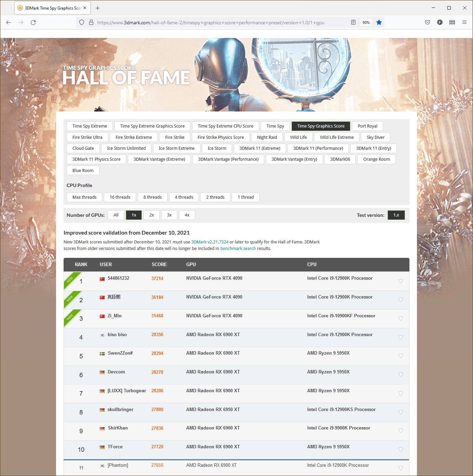473x476 pixels.
Task: Select 1 thread CPU profile
Action: [246, 197]
